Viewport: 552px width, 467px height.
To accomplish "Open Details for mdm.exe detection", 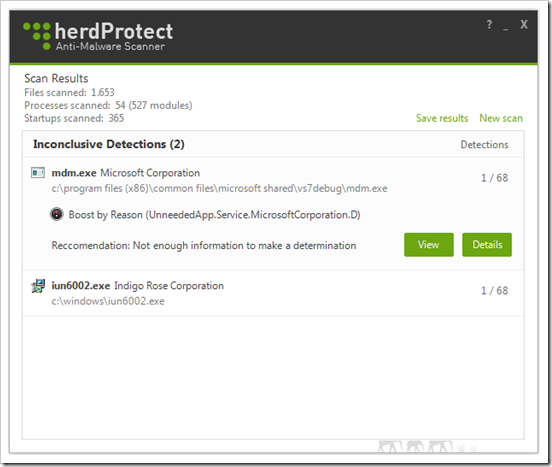I will [487, 245].
